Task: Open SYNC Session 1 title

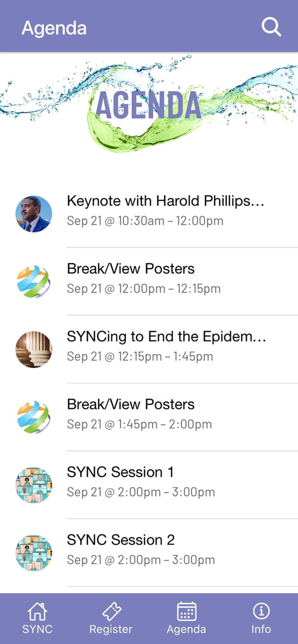Action: pos(120,472)
